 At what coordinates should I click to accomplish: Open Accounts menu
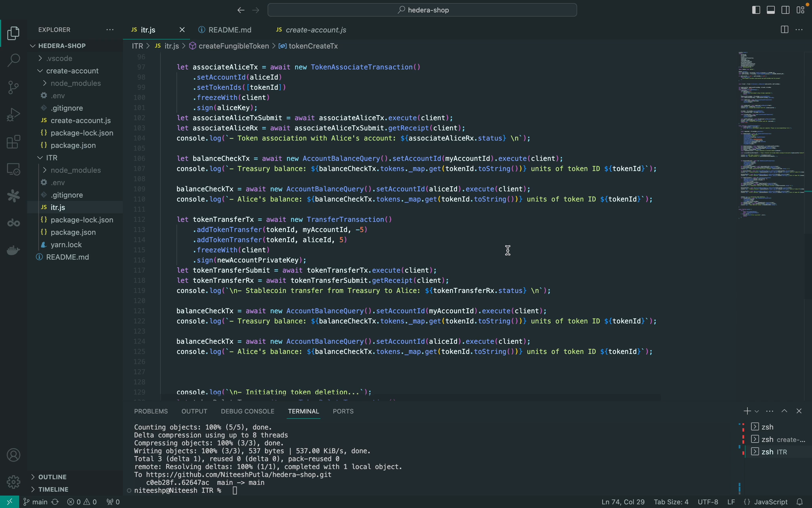[13, 455]
